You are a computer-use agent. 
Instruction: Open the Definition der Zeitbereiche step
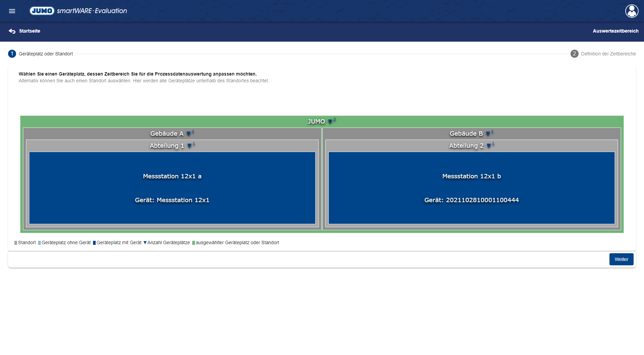tap(608, 54)
